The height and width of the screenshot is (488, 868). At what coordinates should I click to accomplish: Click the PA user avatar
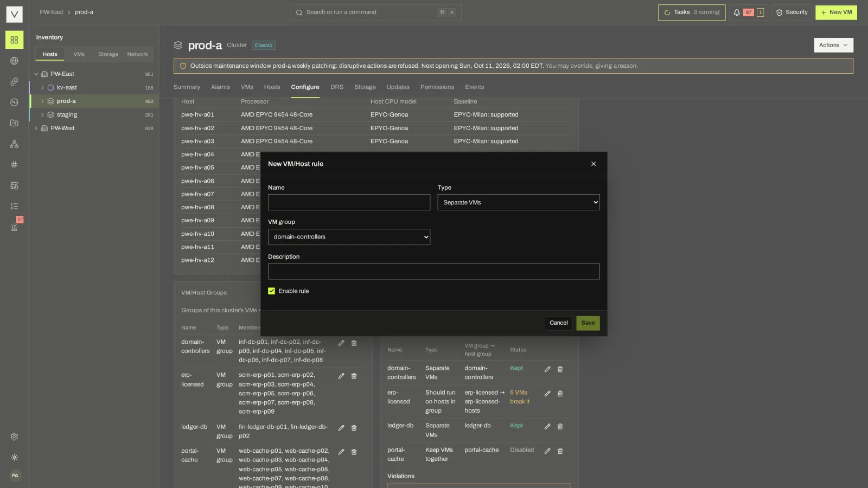pos(15,476)
